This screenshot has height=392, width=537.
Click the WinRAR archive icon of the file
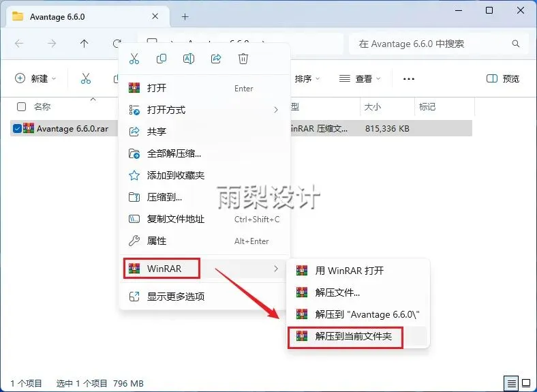[29, 128]
